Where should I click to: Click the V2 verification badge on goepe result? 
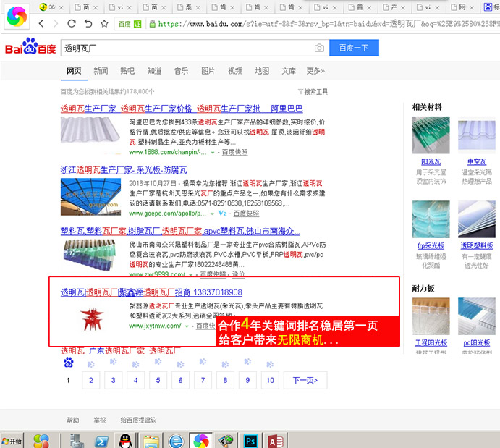point(222,213)
